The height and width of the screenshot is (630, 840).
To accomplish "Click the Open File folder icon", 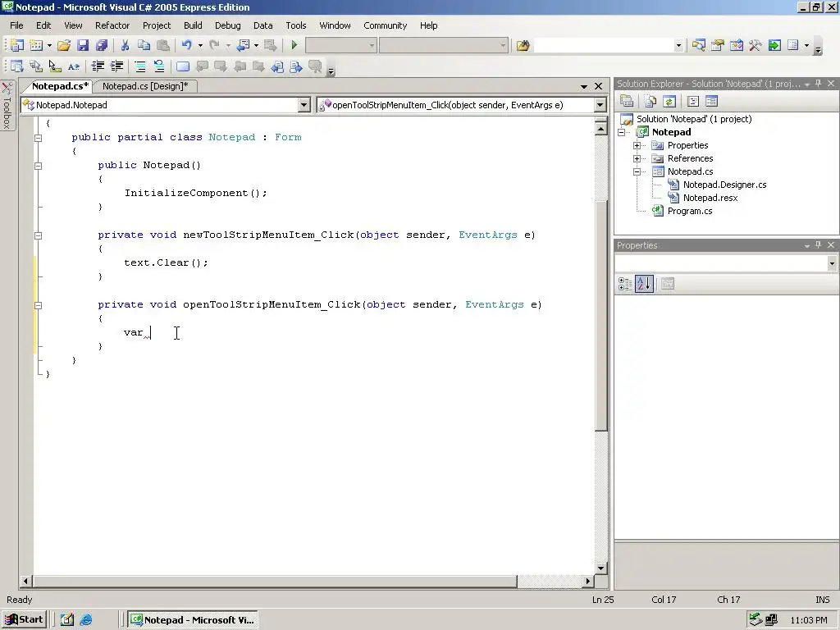I will point(64,46).
